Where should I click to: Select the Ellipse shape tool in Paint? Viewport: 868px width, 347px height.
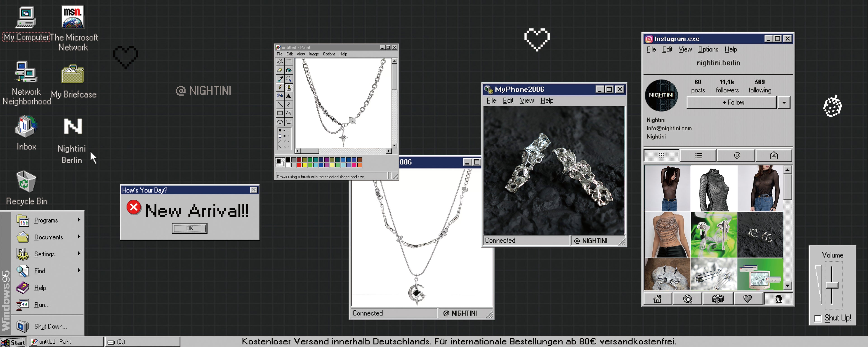click(x=280, y=122)
